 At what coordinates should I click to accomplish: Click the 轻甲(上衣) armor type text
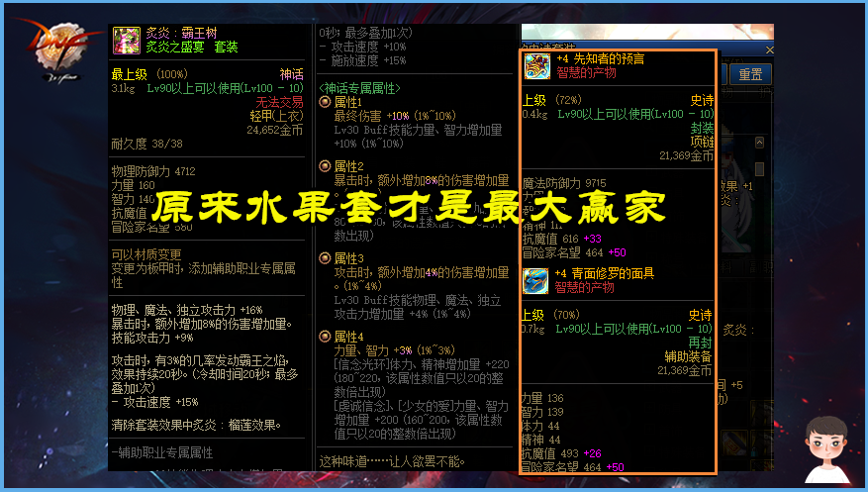coord(276,116)
